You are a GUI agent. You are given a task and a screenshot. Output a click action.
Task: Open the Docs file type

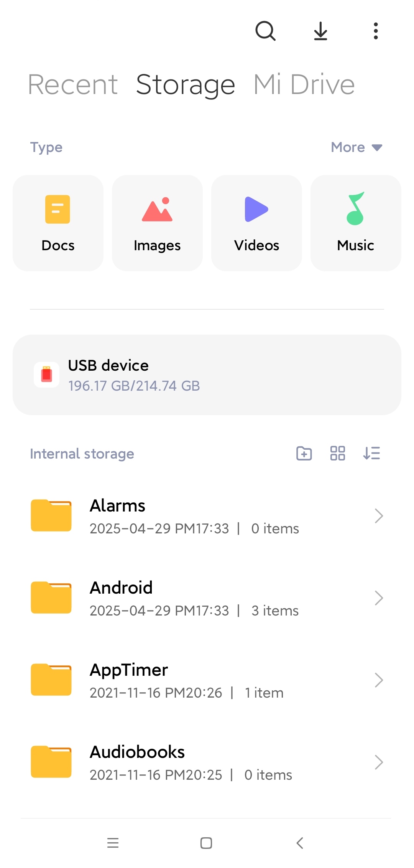(x=58, y=223)
